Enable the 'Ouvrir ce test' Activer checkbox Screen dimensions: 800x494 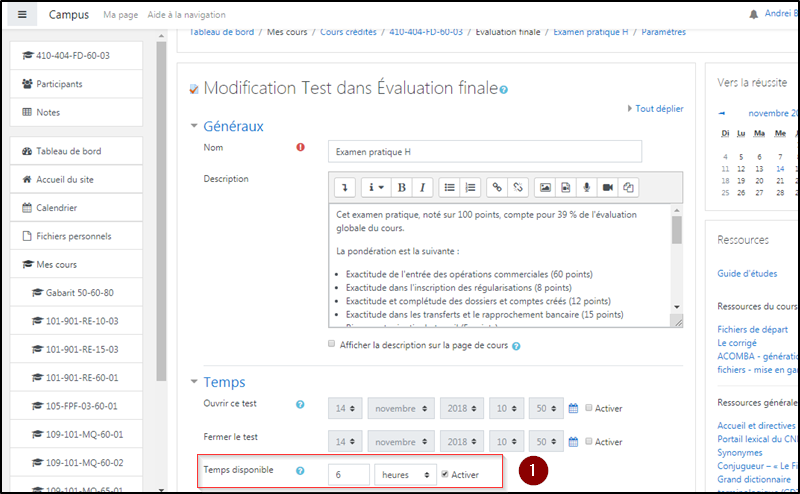[x=589, y=408]
